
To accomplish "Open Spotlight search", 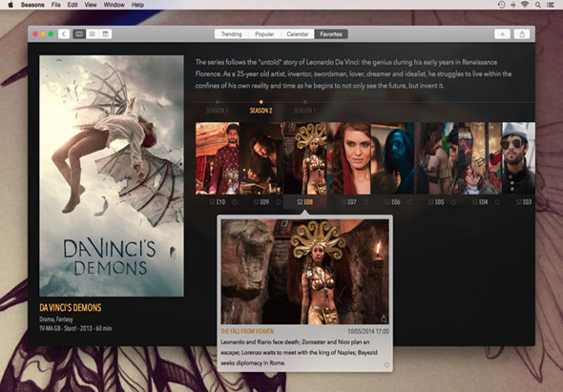I will click(538, 5).
